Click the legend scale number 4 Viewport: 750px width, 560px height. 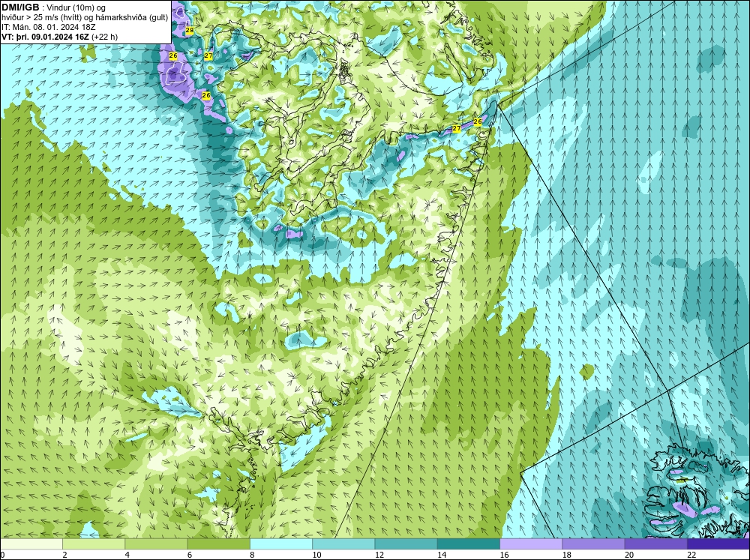coord(127,555)
